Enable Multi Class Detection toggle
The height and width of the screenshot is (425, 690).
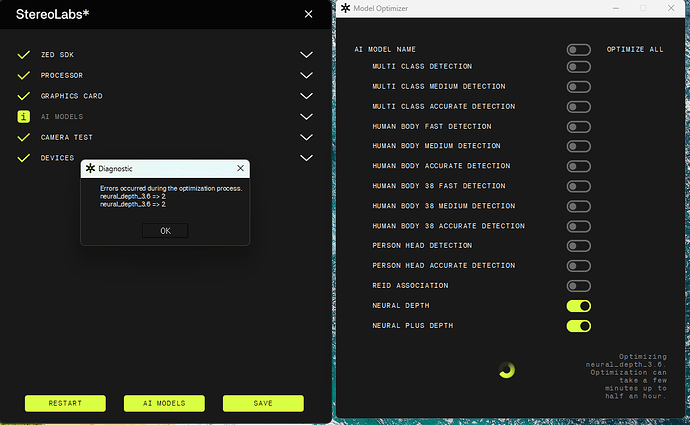[578, 67]
